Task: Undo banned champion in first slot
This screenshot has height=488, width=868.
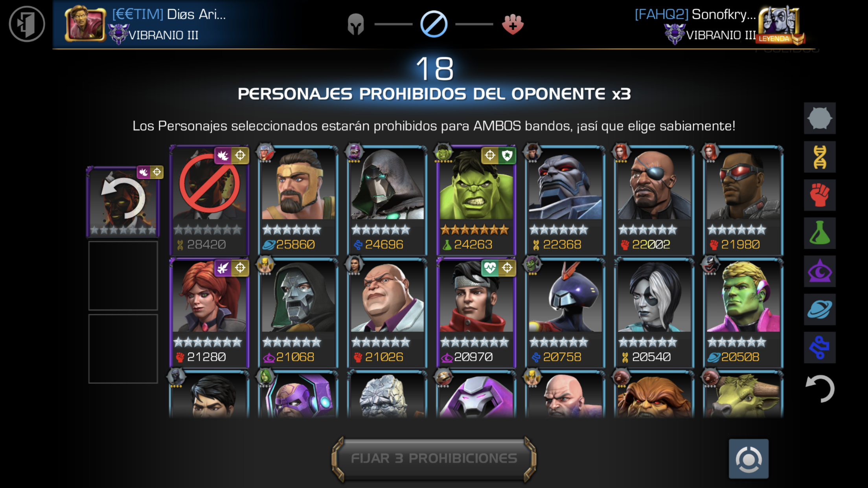Action: [x=123, y=202]
